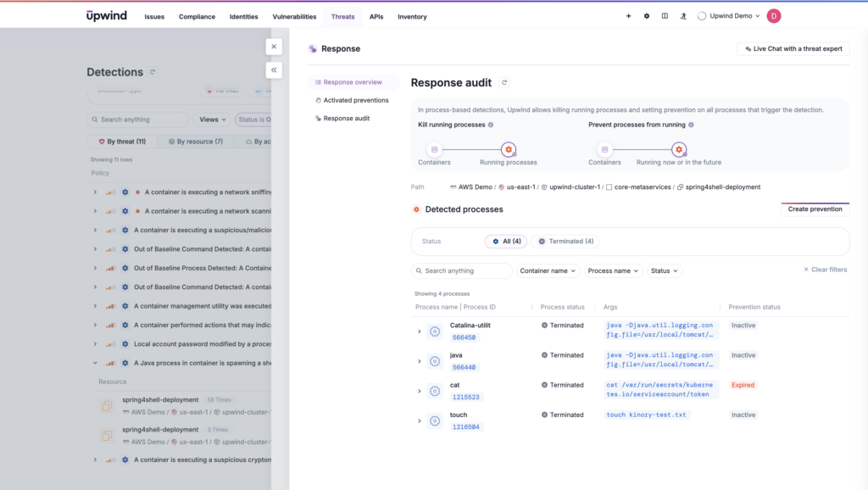Expand the cat process row

(419, 391)
